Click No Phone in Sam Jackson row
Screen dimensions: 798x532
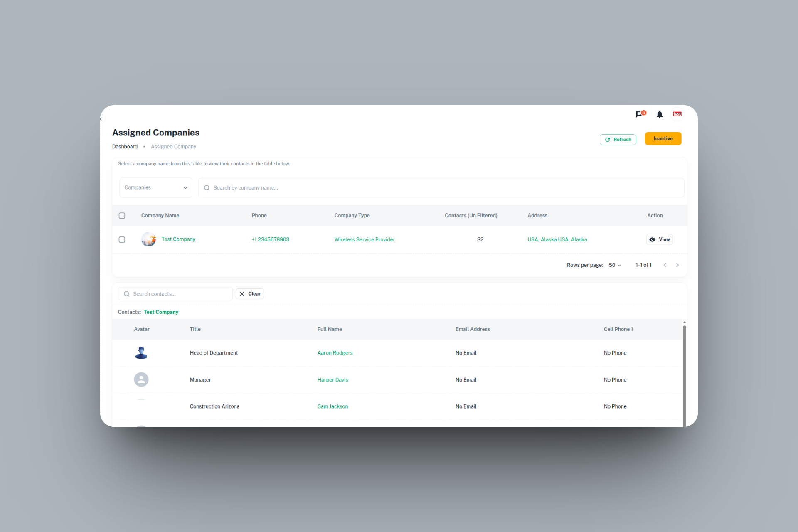pyautogui.click(x=615, y=406)
